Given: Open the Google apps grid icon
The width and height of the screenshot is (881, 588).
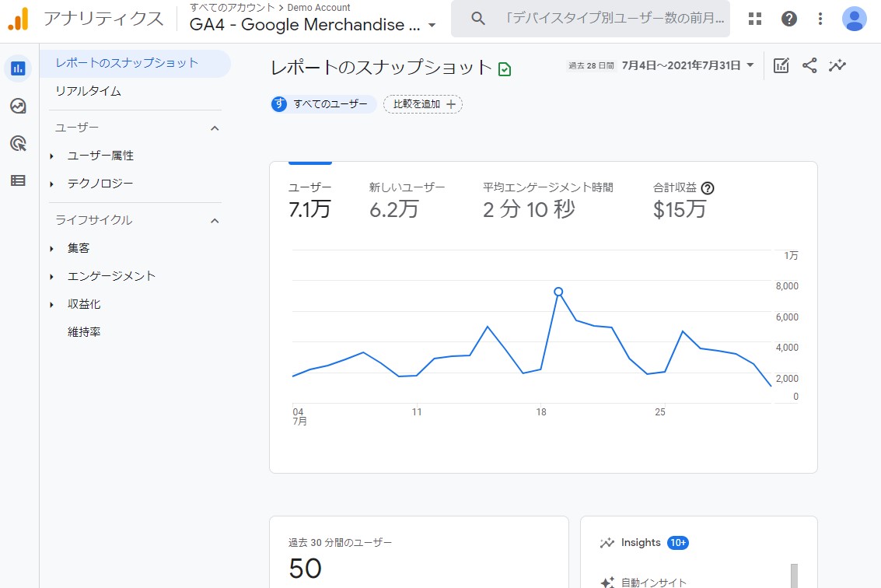Looking at the screenshot, I should (755, 19).
